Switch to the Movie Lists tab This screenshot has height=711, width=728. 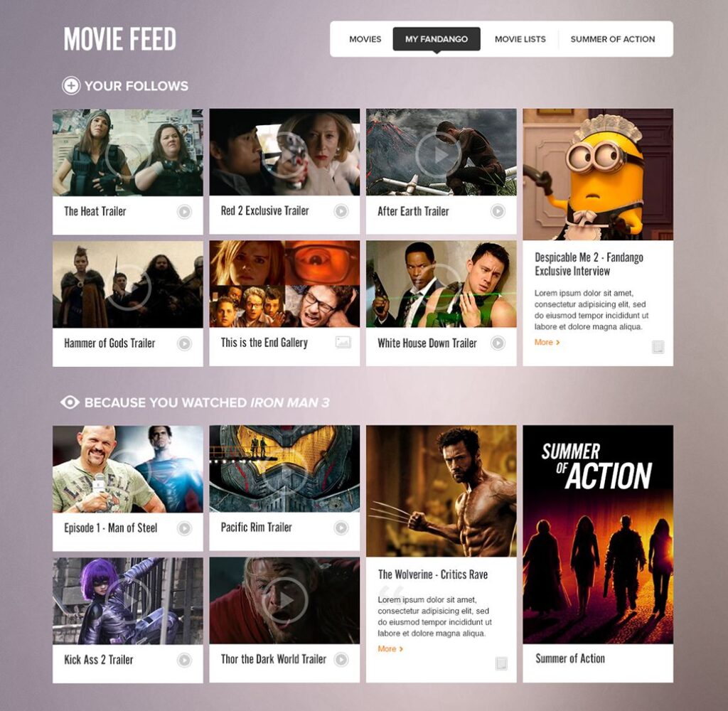click(520, 39)
